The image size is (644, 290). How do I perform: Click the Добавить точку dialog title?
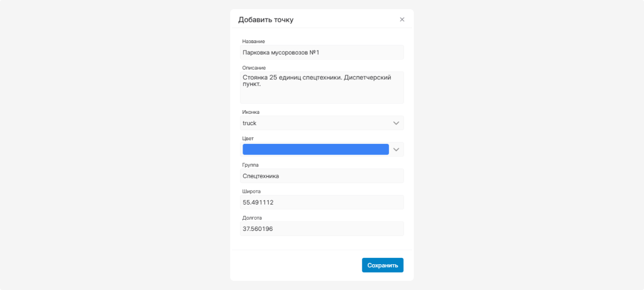click(266, 20)
